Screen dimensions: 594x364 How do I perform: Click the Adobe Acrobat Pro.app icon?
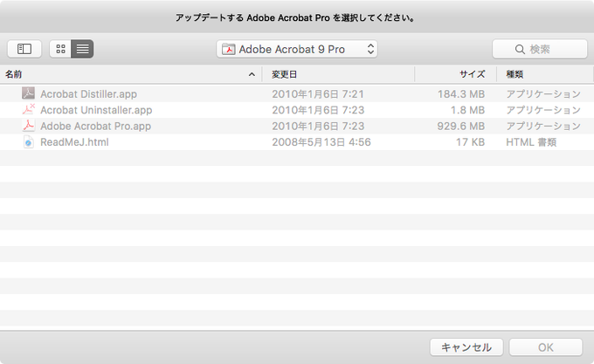click(29, 126)
